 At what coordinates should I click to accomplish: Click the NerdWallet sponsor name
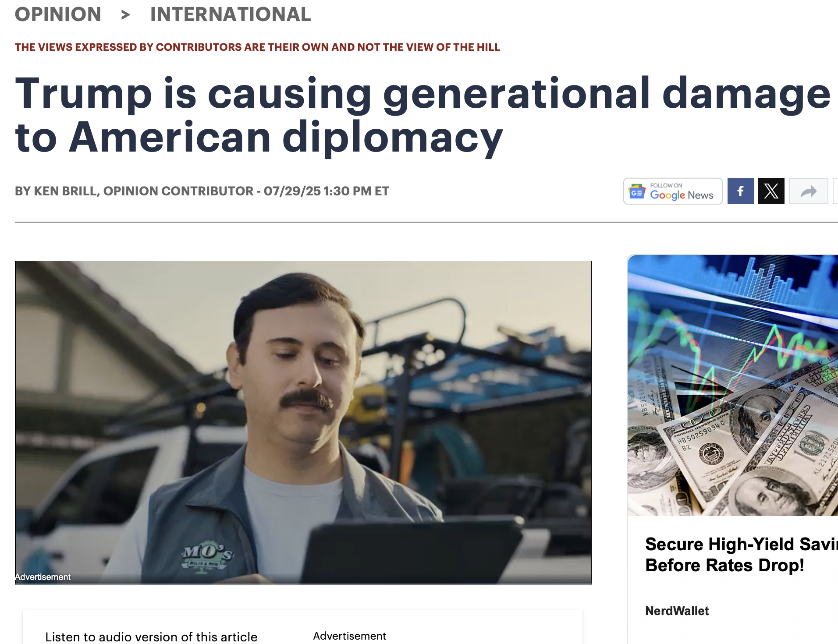point(677,611)
